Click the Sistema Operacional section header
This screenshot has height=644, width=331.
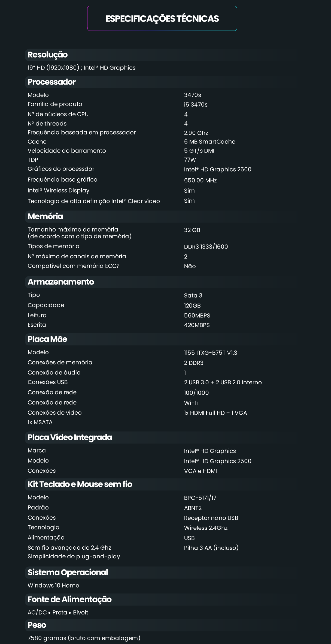[68, 572]
